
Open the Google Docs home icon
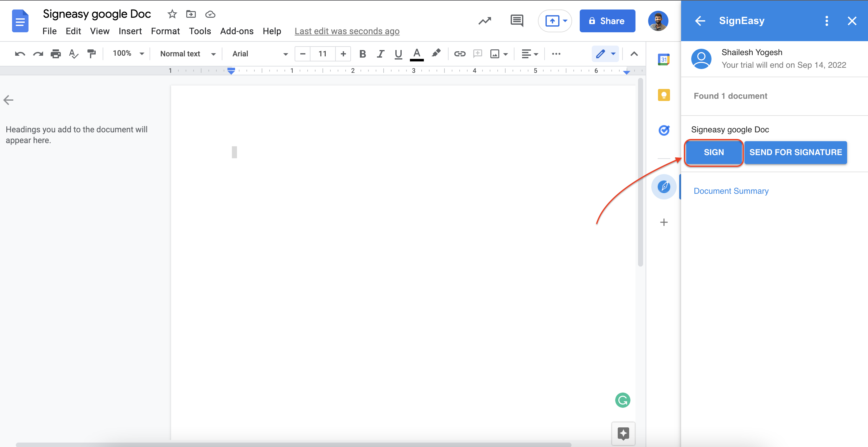coord(20,21)
